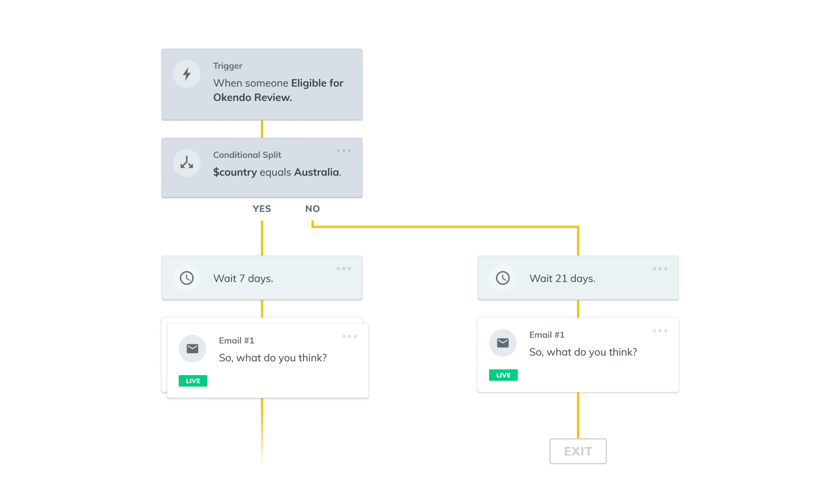
Task: Select the '$country equals Australia' condition text
Action: 277,172
